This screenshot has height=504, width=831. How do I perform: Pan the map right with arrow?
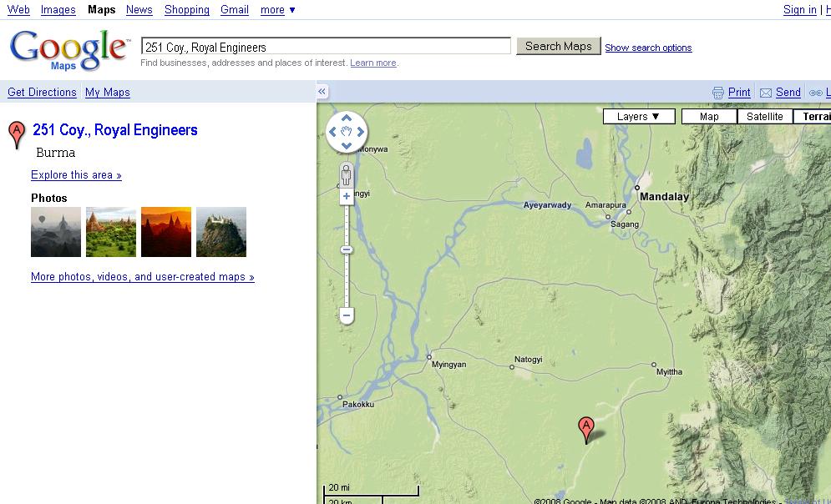[361, 132]
